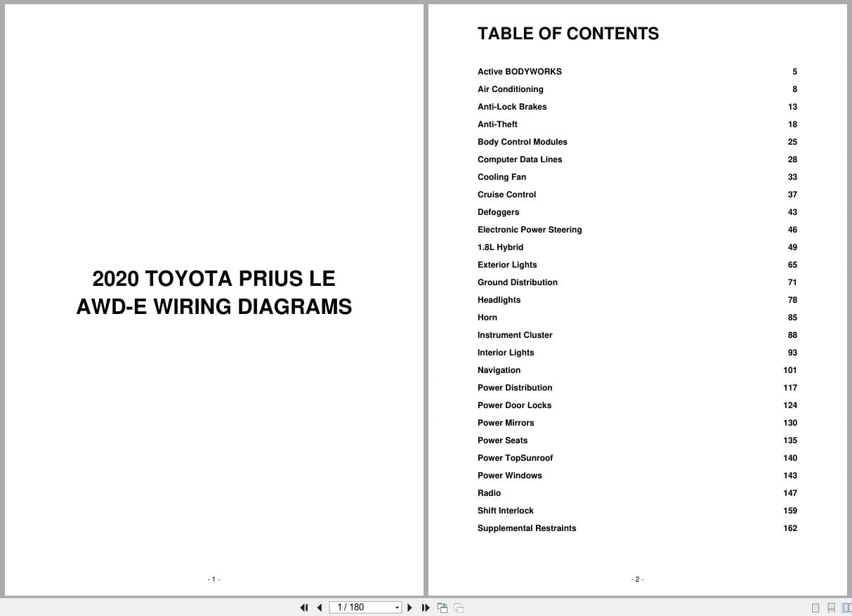Screen dimensions: 852x616
Task: Click page number 162 for Supplemental Restraints
Action: coord(790,528)
